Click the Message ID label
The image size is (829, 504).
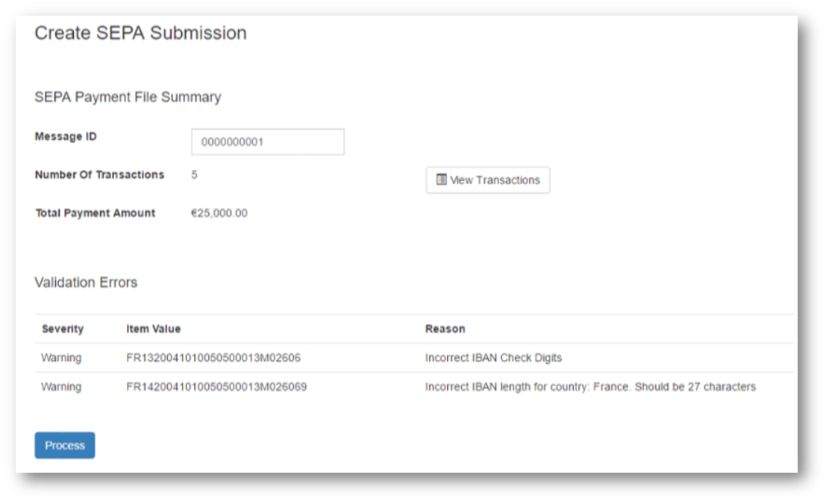(66, 136)
